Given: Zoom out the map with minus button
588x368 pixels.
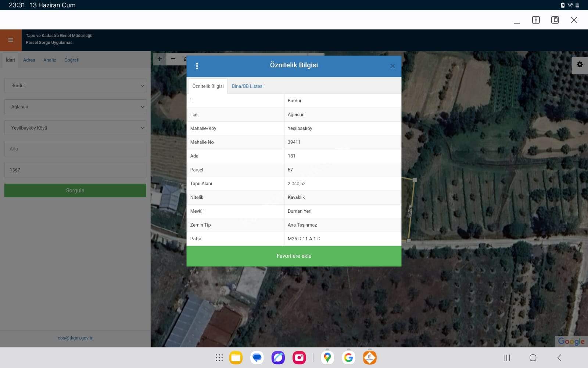Looking at the screenshot, I should click(x=173, y=59).
